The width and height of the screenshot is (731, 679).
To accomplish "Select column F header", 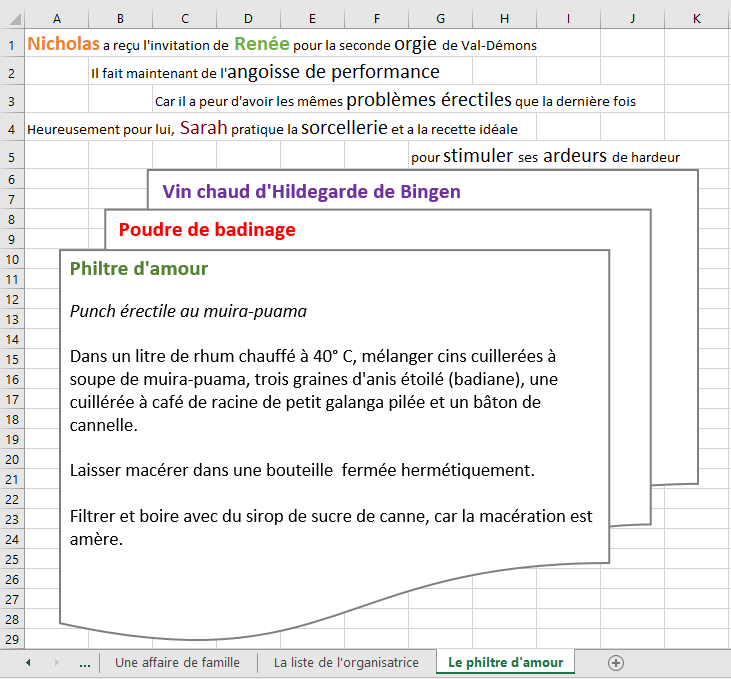I will (376, 18).
